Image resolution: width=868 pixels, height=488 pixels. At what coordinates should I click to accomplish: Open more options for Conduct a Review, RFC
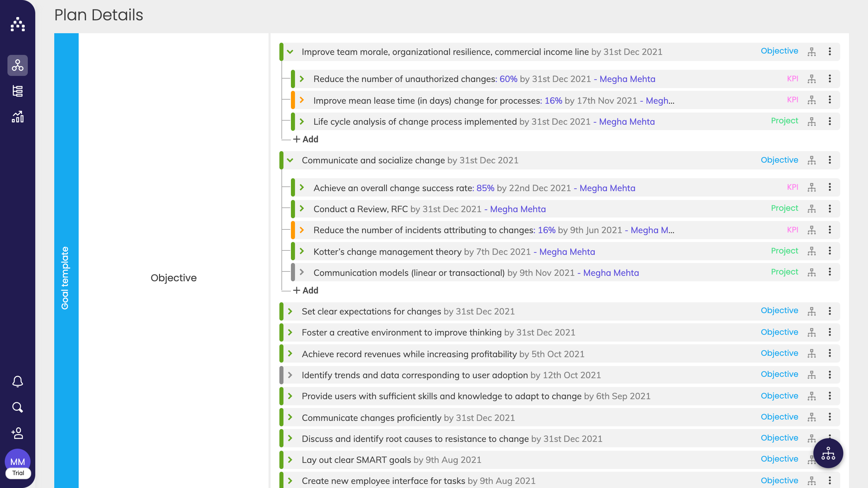[x=830, y=209]
